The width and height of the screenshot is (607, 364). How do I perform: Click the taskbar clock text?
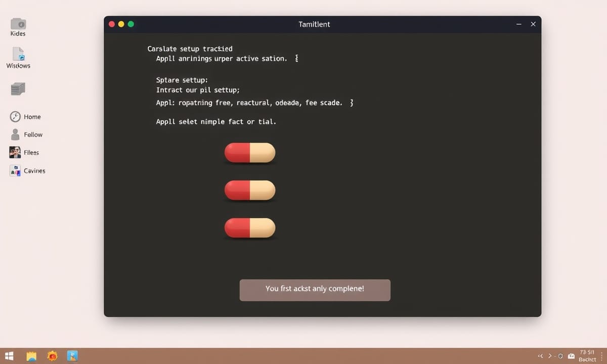pos(587,355)
